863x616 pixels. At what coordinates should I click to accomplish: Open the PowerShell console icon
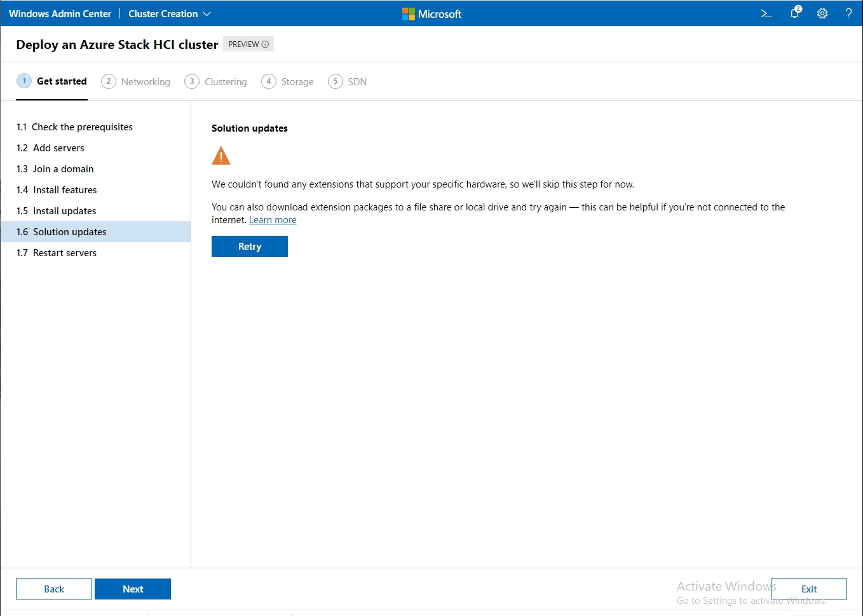pyautogui.click(x=766, y=13)
